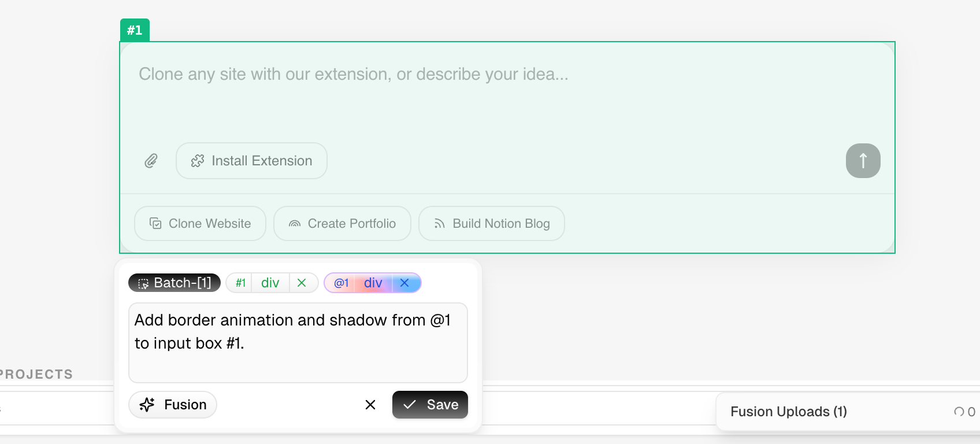Click the #1 element label tag
The image size is (980, 444).
pos(135,30)
